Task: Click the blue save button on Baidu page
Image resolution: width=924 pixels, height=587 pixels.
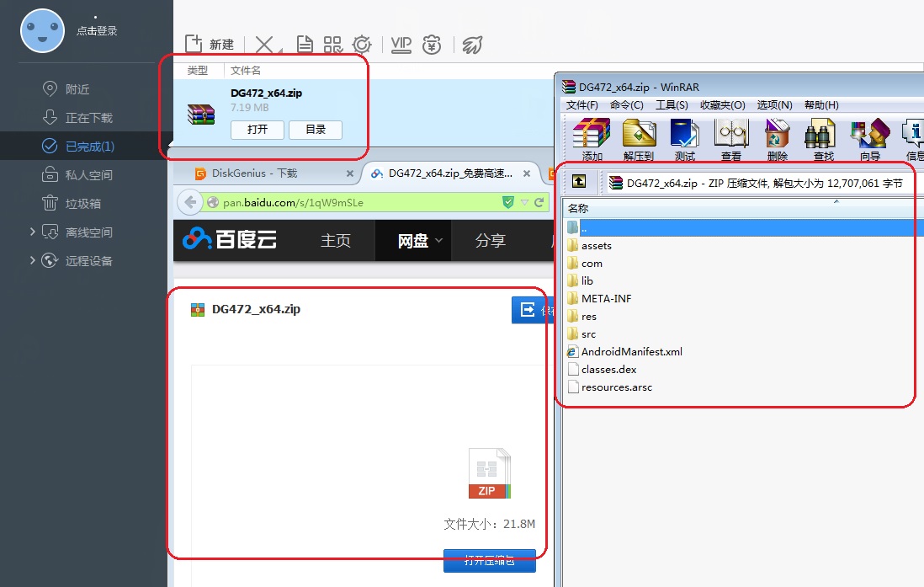Action: pos(533,310)
